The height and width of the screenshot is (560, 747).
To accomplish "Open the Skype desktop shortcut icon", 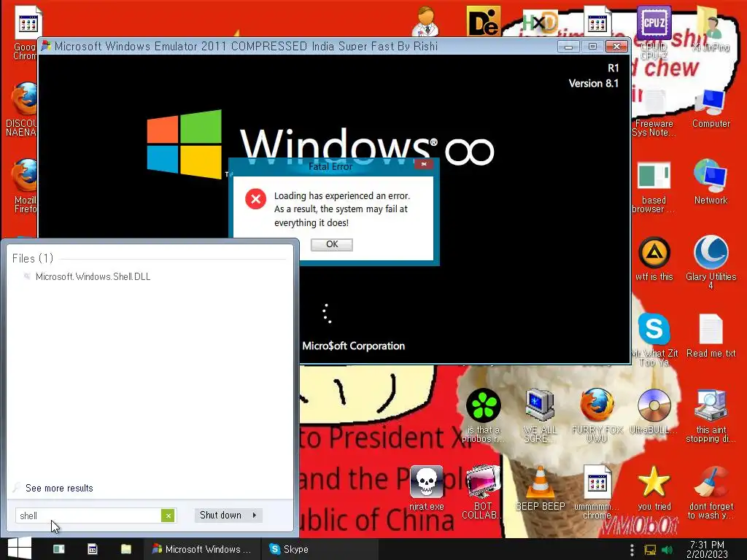I will (x=654, y=339).
